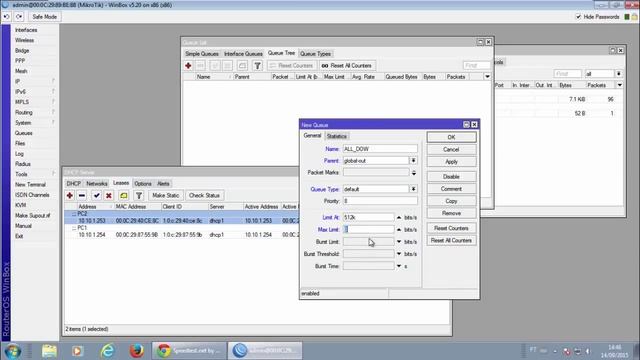The height and width of the screenshot is (360, 640).
Task: Open New Terminal from the sidebar
Action: pos(31,184)
